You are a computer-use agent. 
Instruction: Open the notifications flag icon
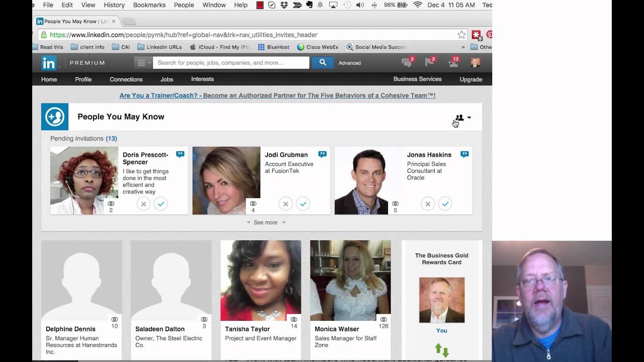click(430, 62)
